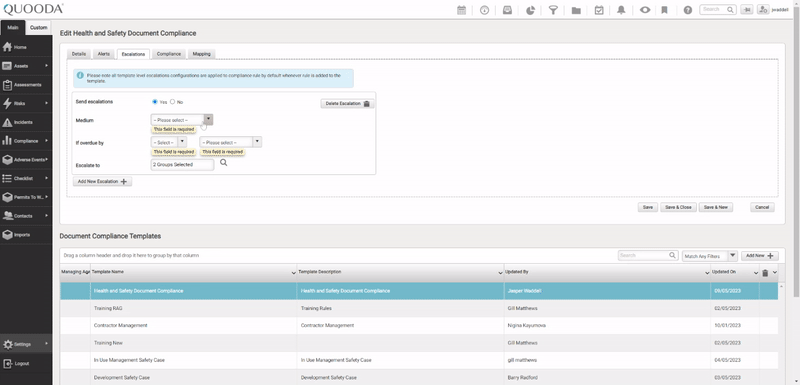The height and width of the screenshot is (385, 800).
Task: Expand the Permits To W... sidebar submenu
Action: (46, 197)
